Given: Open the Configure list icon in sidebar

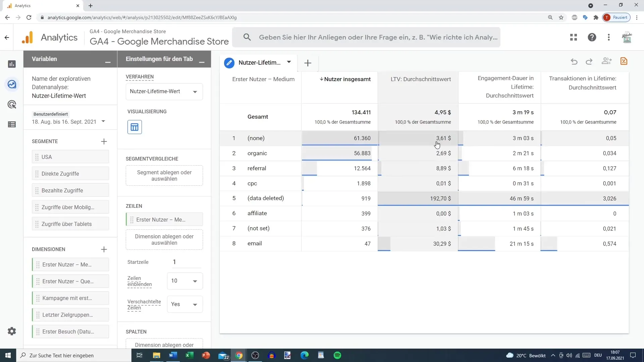Looking at the screenshot, I should click(x=12, y=124).
